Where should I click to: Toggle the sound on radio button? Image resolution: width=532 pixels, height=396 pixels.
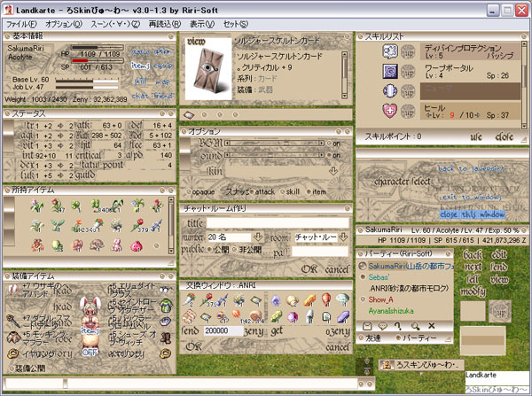(329, 155)
